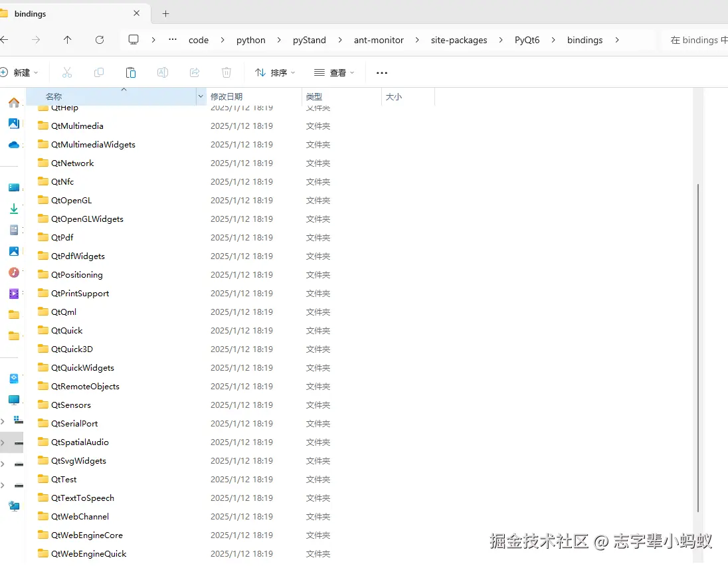Open Documents in the navigation pane
The image size is (728, 566).
(x=14, y=230)
